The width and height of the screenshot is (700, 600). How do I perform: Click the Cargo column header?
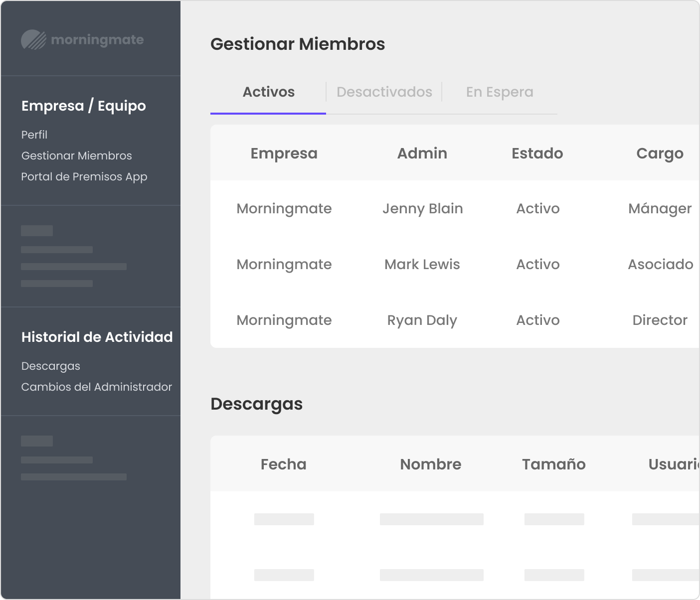(x=659, y=153)
